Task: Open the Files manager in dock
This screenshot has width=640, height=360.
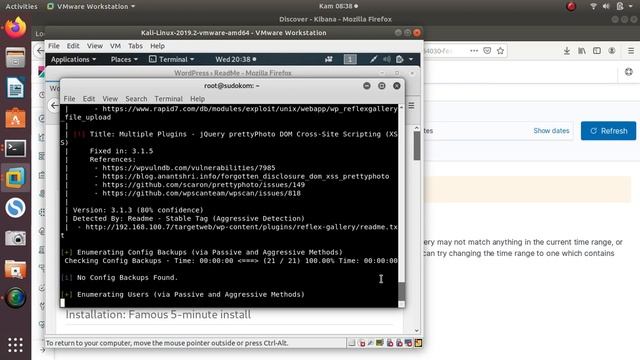Action: pos(15,58)
